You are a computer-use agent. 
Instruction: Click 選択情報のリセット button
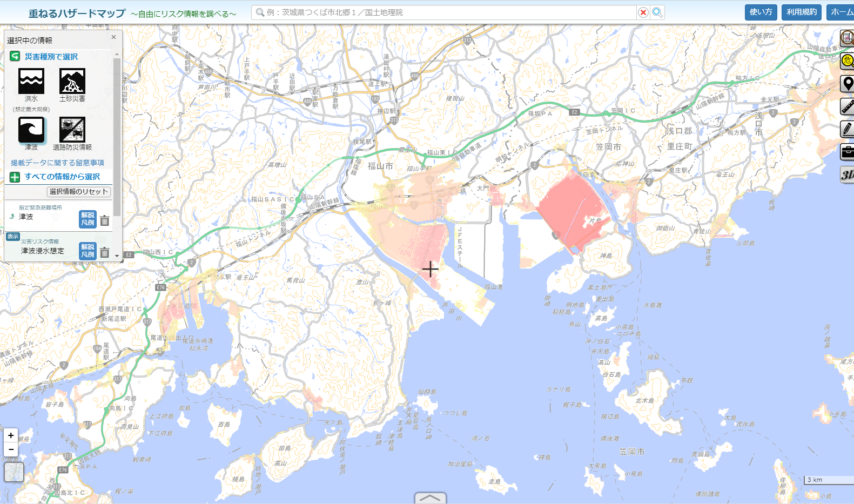pyautogui.click(x=79, y=192)
